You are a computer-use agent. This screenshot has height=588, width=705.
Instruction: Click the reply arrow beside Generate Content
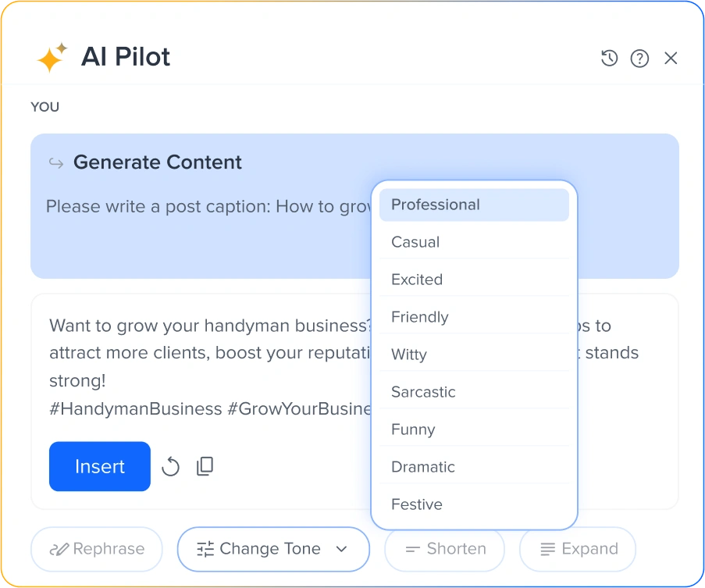coord(56,162)
